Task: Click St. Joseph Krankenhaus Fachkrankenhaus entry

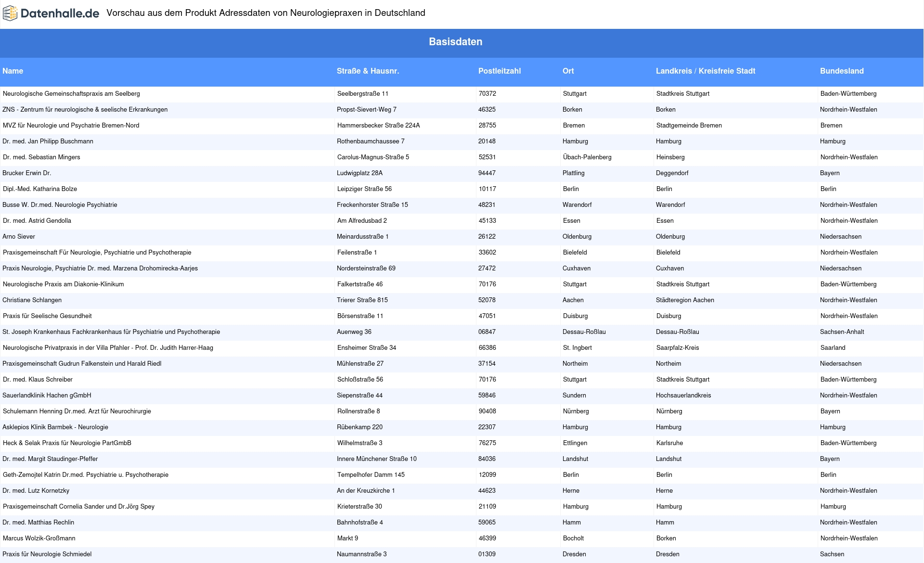Action: (x=111, y=332)
